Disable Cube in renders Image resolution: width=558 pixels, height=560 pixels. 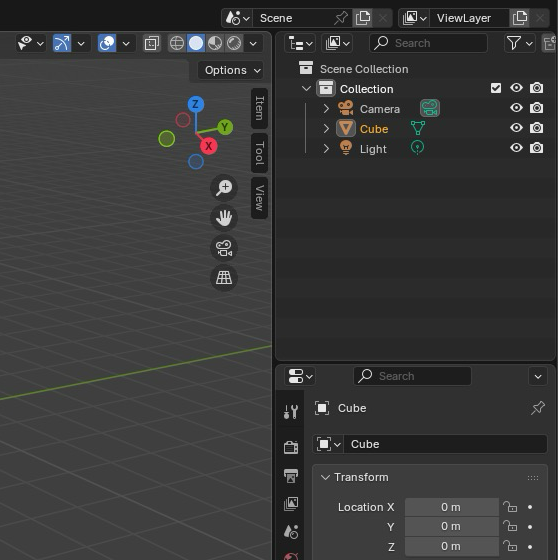click(x=536, y=128)
